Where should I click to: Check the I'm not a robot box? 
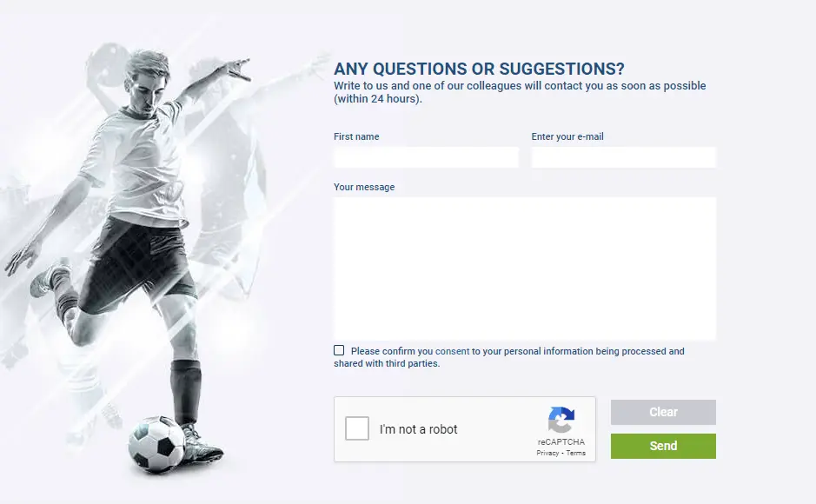click(x=356, y=428)
